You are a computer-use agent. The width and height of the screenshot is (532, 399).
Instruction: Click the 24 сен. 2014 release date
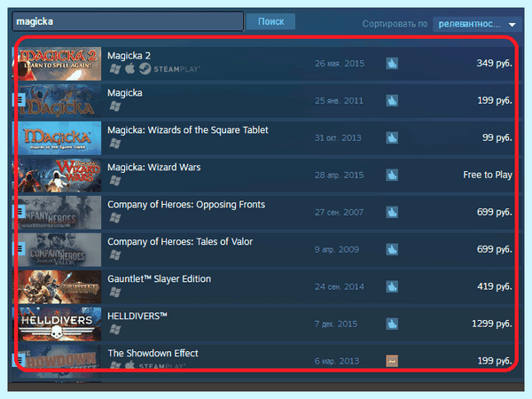click(x=340, y=286)
